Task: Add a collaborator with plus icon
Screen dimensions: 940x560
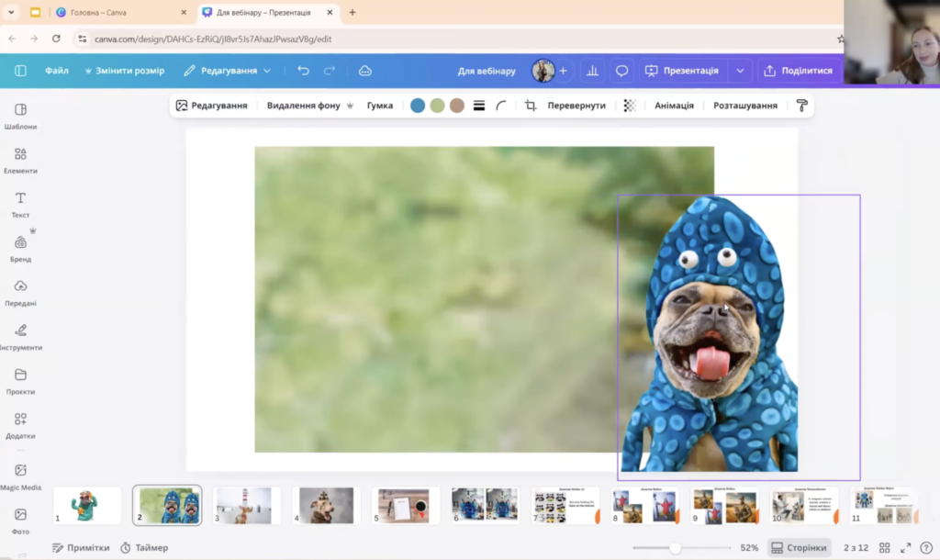Action: click(563, 71)
